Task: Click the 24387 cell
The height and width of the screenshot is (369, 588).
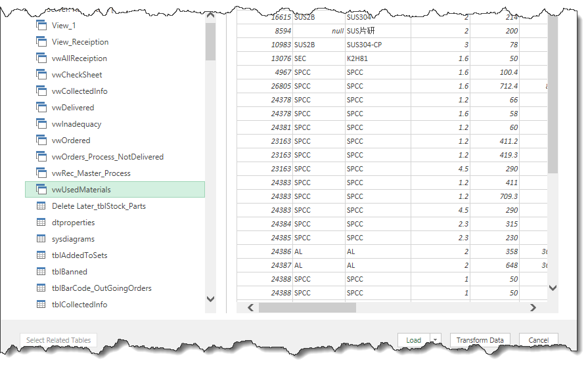Action: [x=265, y=265]
